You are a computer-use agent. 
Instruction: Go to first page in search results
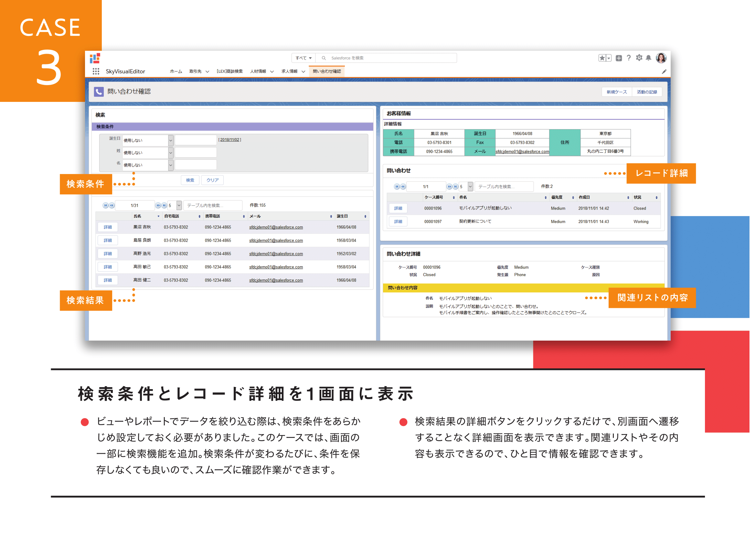(105, 205)
